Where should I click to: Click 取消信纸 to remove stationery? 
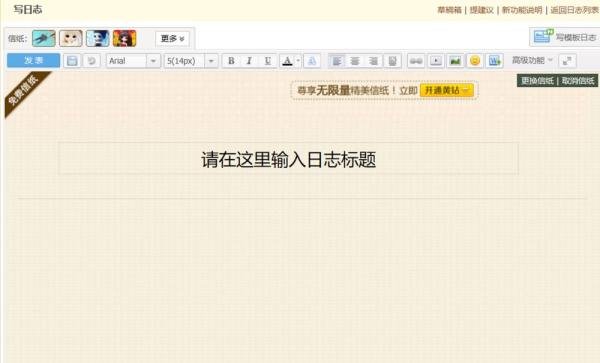[x=578, y=81]
